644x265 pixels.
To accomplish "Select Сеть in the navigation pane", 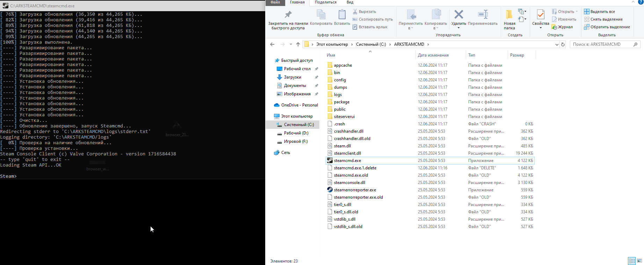I will [285, 153].
